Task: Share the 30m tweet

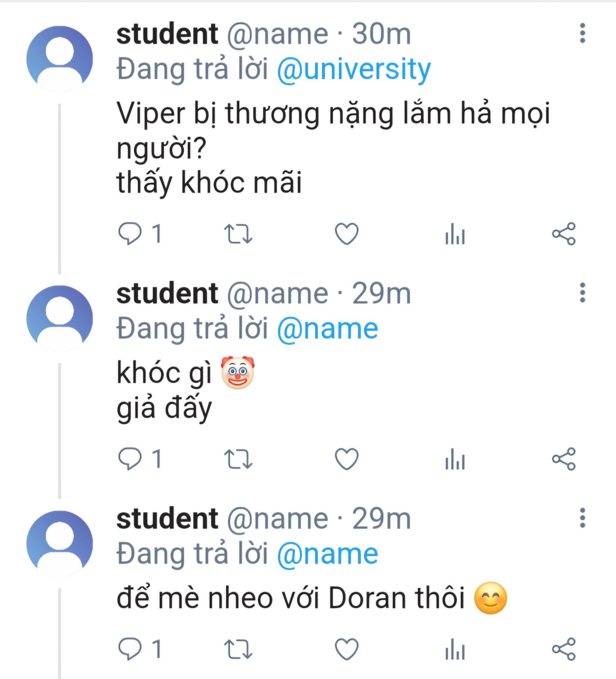Action: coord(564,234)
